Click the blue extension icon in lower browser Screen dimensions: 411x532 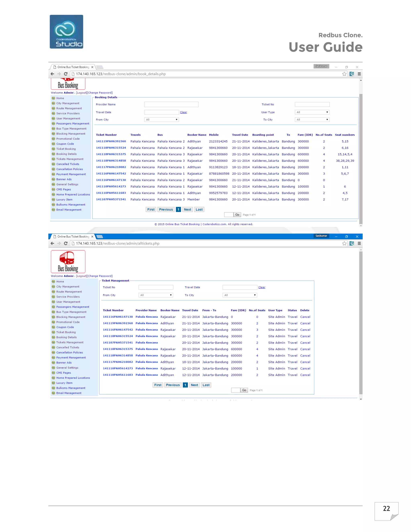point(352,243)
